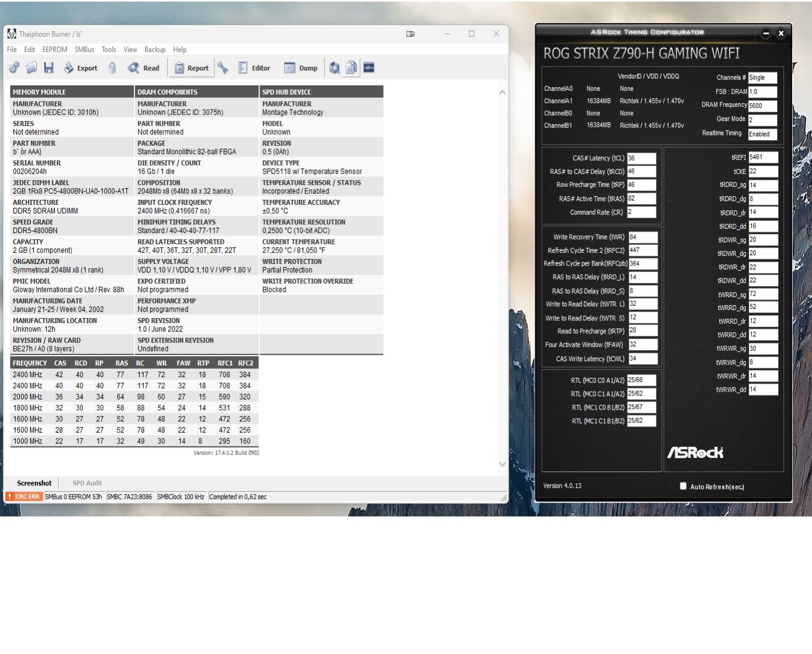Image resolution: width=812 pixels, height=654 pixels.
Task: Switch to the Screenshot tab
Action: pyautogui.click(x=34, y=483)
